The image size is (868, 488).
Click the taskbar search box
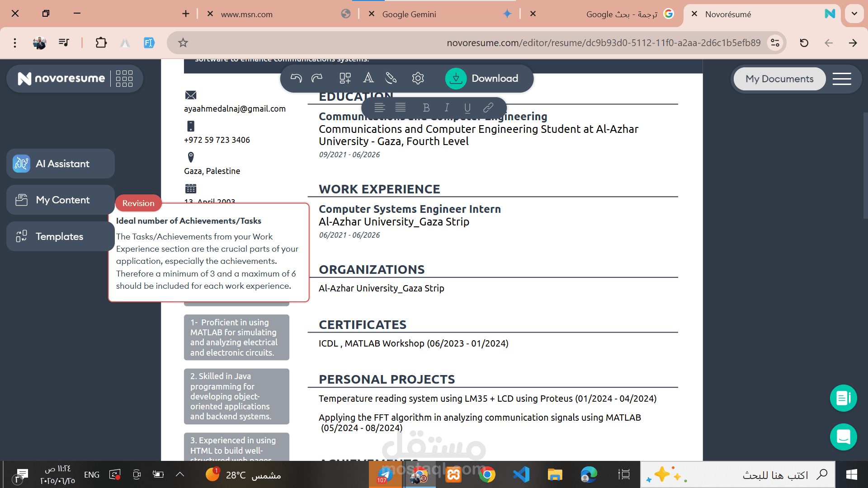click(x=738, y=474)
